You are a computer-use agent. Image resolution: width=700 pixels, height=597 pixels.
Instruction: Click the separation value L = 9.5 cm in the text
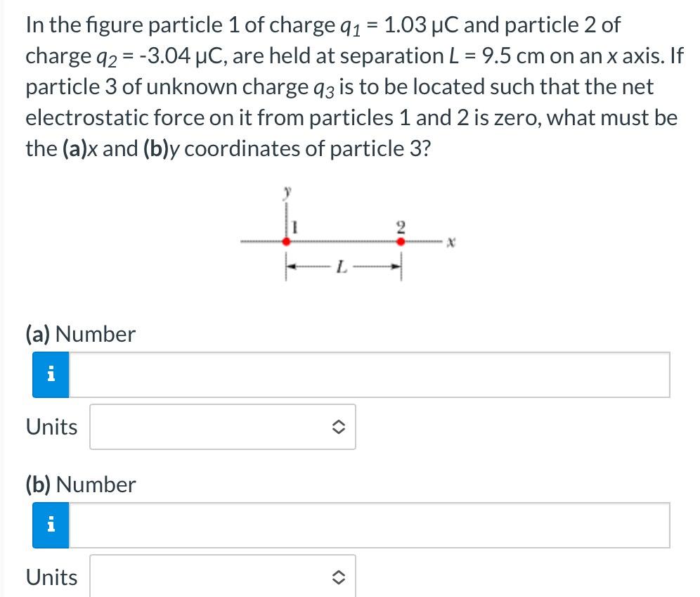(496, 56)
